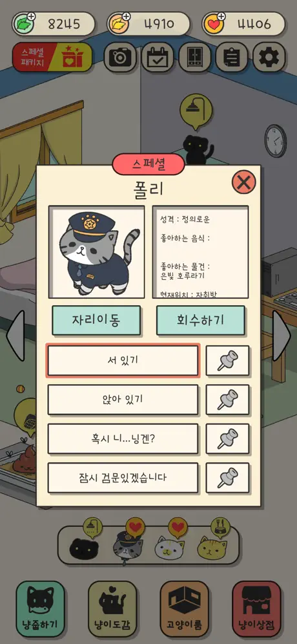Pin the 서 있기 pose
This screenshot has width=297, height=644.
pyautogui.click(x=227, y=361)
